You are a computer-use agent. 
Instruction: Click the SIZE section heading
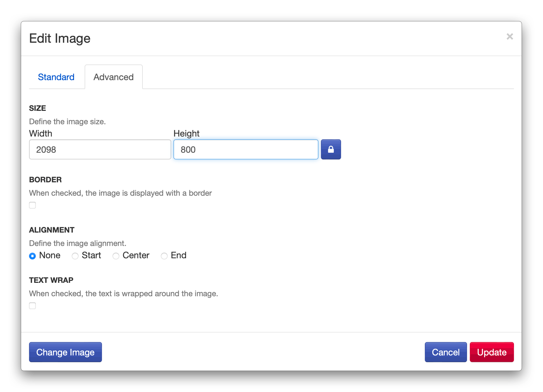click(37, 108)
